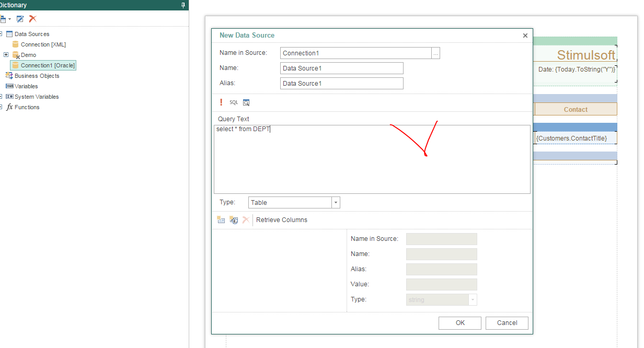Click the greyed-out Delete column icon
Screen dimensions: 644x348
click(x=246, y=220)
